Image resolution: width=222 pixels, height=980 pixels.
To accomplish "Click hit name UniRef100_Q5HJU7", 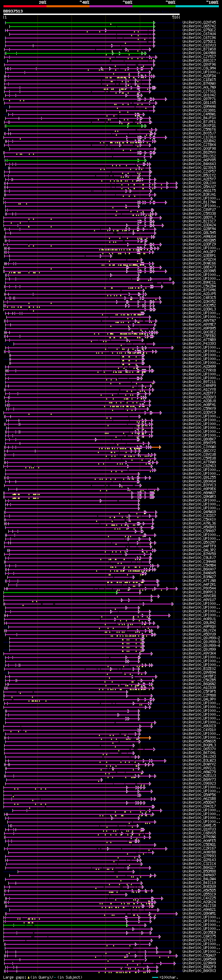I will click(x=199, y=187).
